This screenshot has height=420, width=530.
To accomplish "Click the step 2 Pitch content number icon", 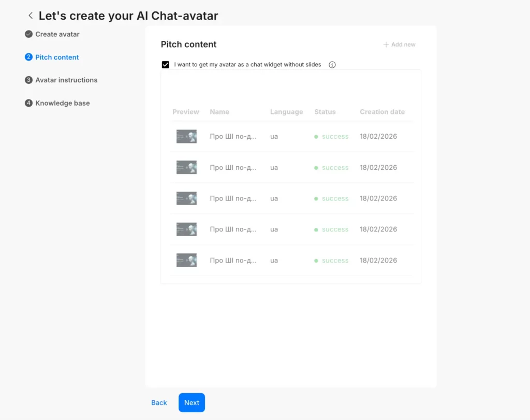I will [28, 57].
